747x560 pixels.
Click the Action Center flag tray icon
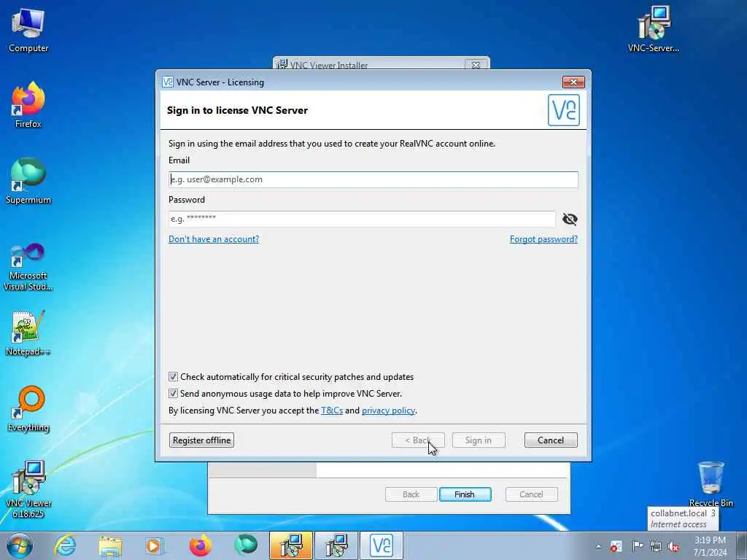[x=637, y=546]
